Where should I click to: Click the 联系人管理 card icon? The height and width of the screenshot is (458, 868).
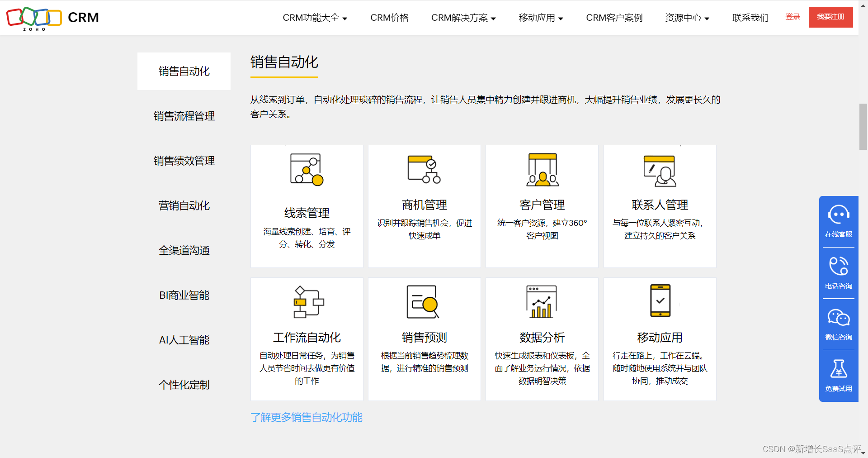660,171
